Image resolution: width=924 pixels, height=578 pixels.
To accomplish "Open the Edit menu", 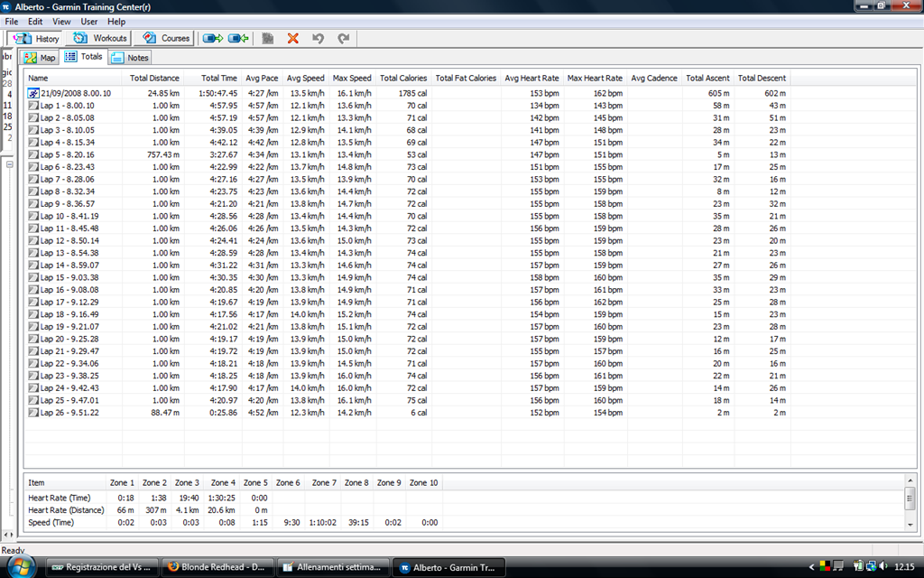I will [x=35, y=22].
